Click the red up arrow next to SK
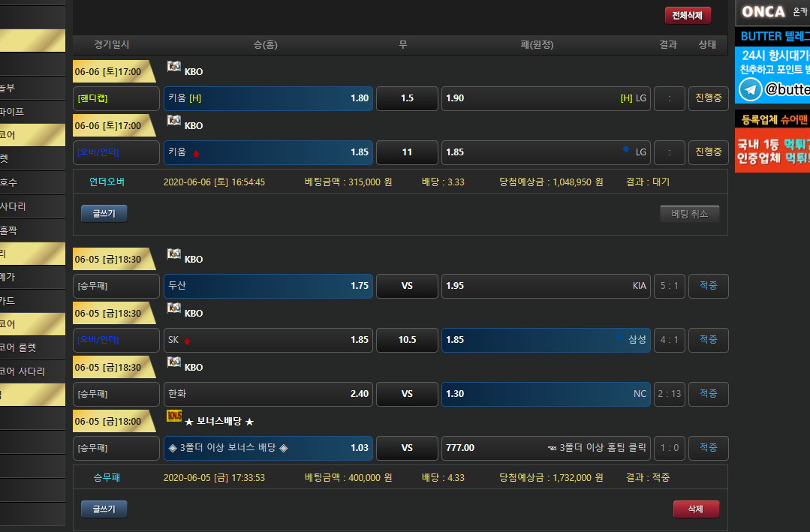This screenshot has width=810, height=532. pyautogui.click(x=187, y=341)
